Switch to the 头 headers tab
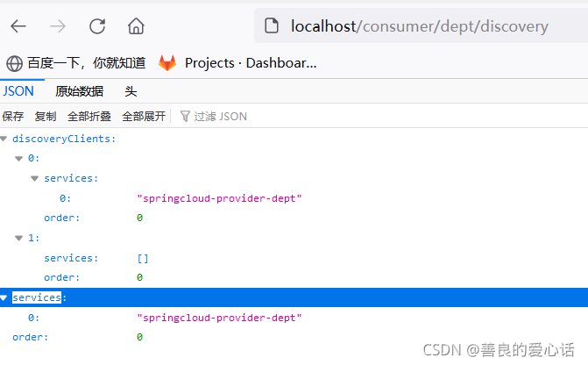 tap(131, 91)
